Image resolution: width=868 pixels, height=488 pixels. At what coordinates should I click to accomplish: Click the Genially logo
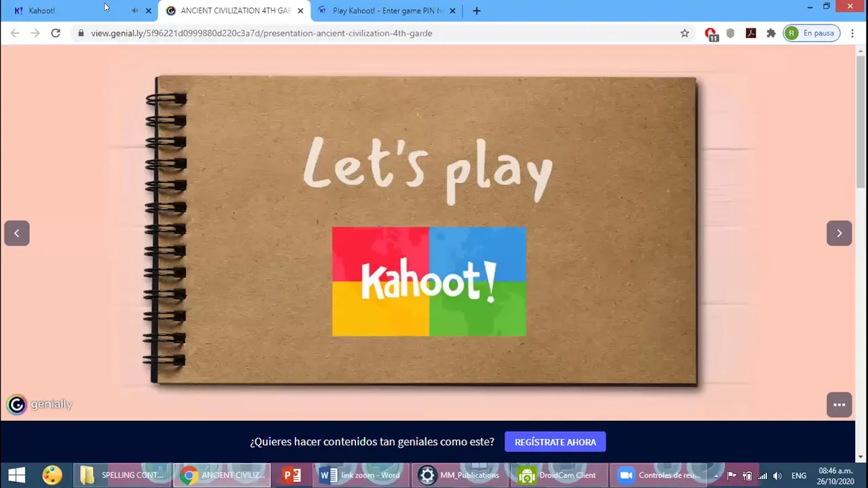click(39, 405)
